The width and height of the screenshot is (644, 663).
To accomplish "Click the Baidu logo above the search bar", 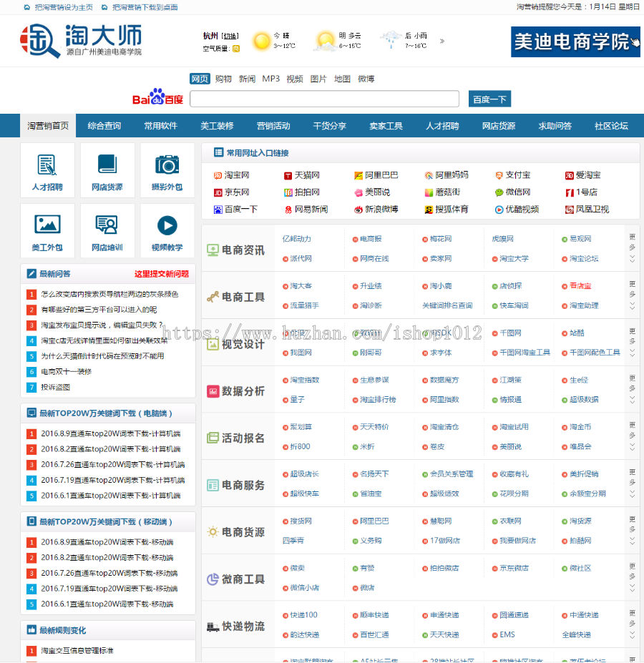I will tap(155, 98).
